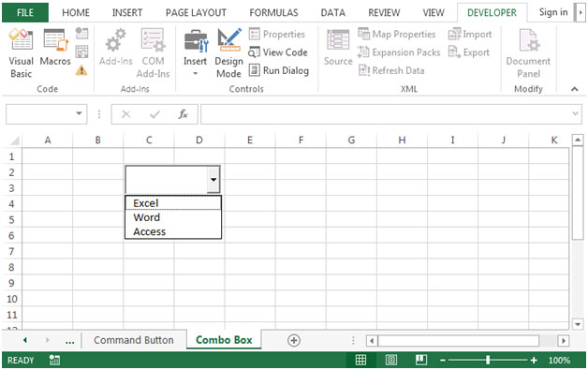Switch to Page Break Preview
Screen dimensions: 588x370
[420, 361]
